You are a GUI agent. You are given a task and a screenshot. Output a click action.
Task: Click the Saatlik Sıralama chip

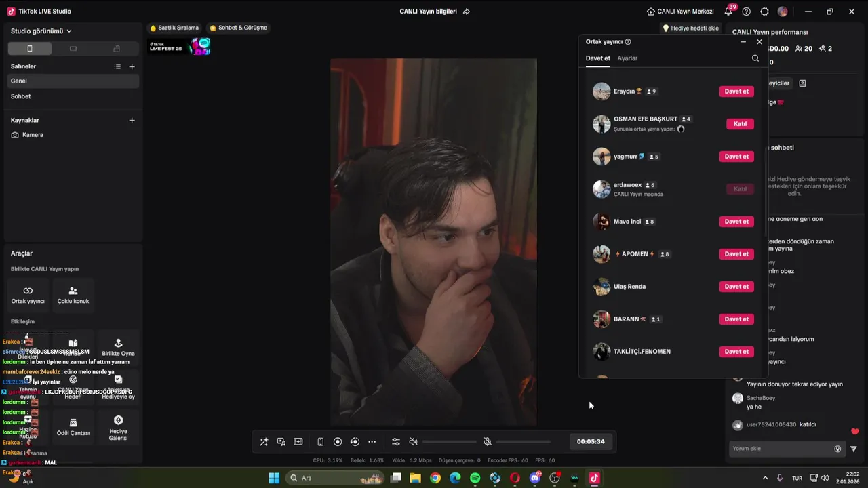(175, 28)
